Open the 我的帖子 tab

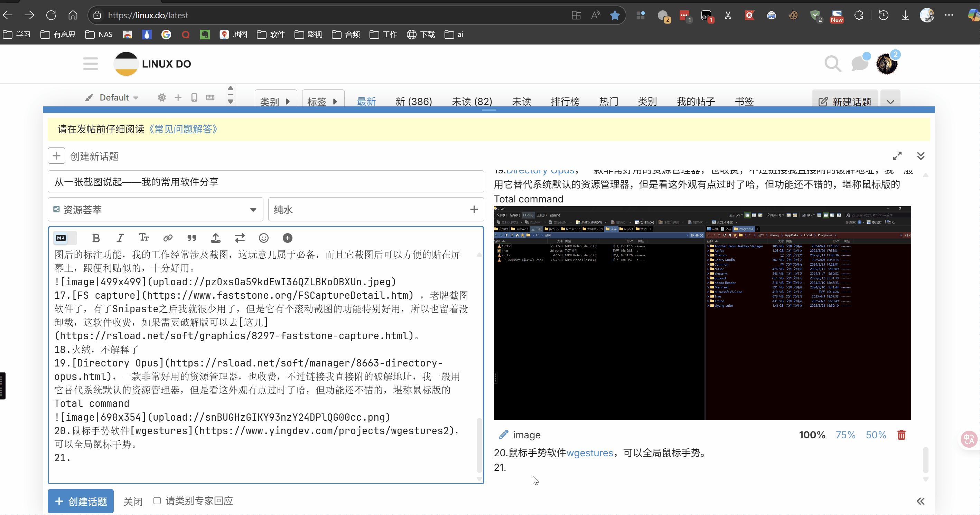coord(696,102)
